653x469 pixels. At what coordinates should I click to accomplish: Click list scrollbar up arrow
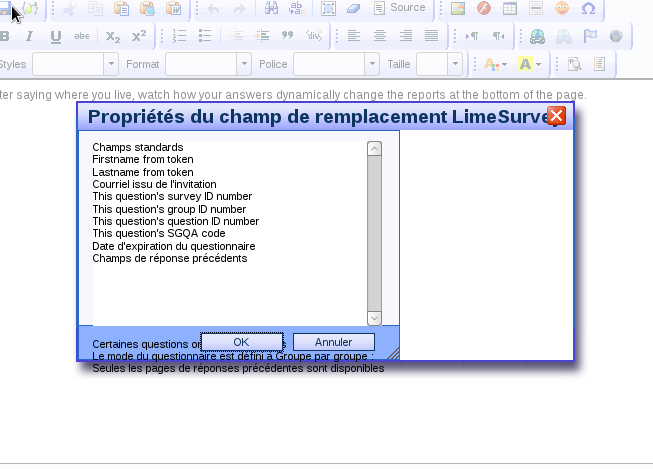(374, 149)
